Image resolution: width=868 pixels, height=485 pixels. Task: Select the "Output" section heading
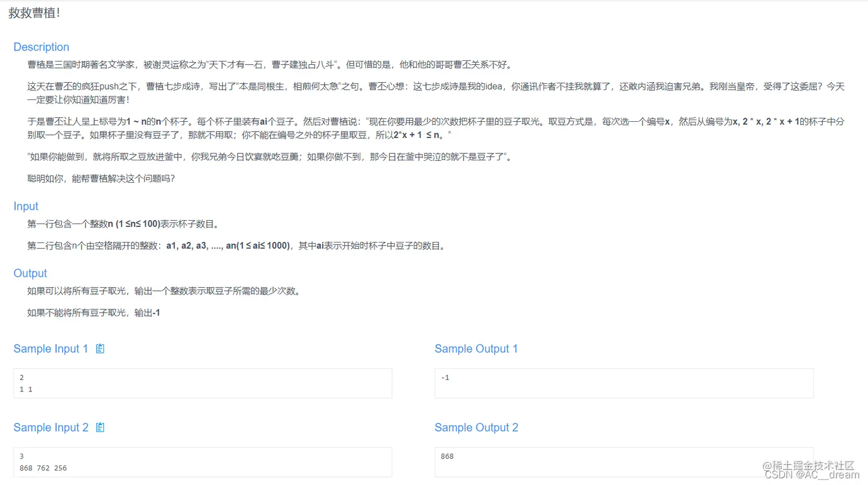click(x=30, y=274)
